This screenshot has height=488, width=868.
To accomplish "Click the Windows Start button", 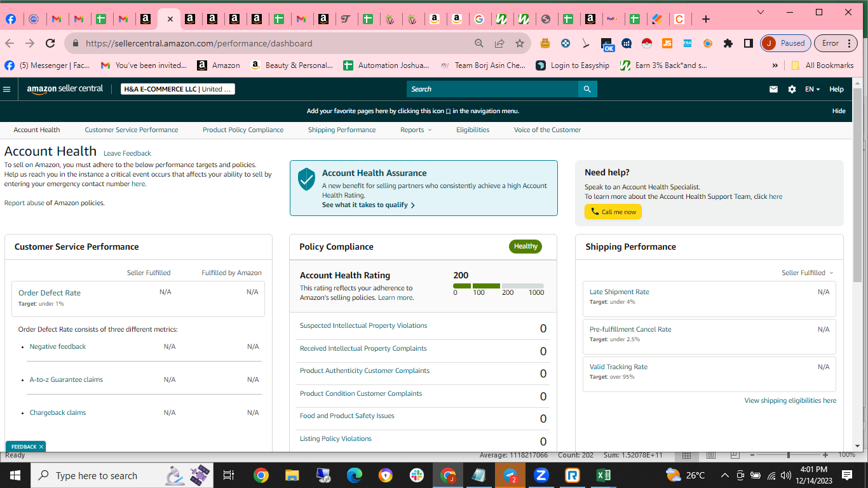I will (x=15, y=475).
